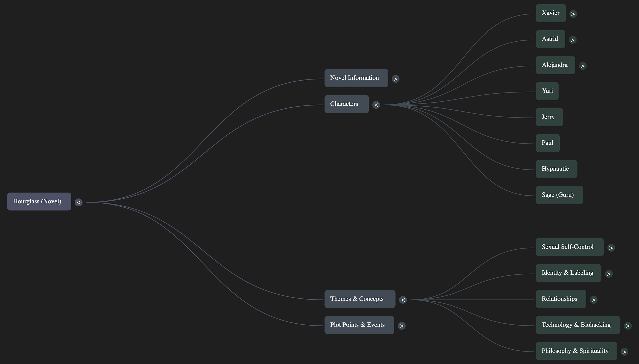Expand Identity & Labeling arrow
Image resolution: width=639 pixels, height=364 pixels.
pos(609,274)
